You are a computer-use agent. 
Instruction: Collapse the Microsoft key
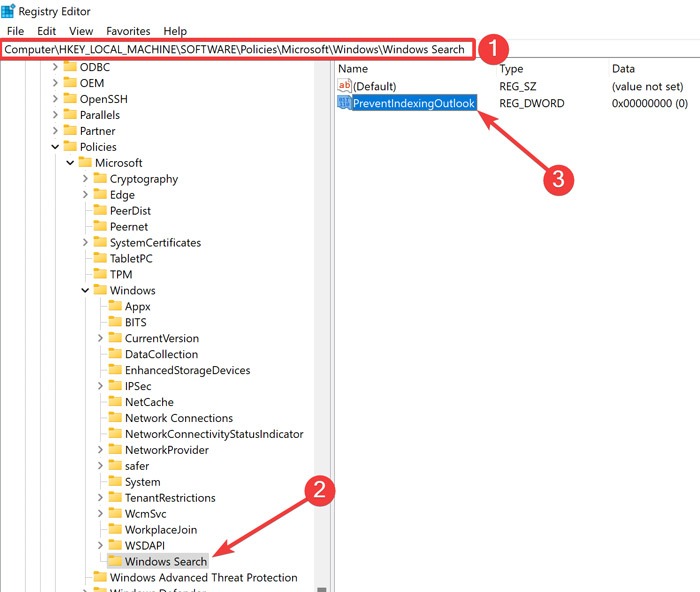pos(70,163)
